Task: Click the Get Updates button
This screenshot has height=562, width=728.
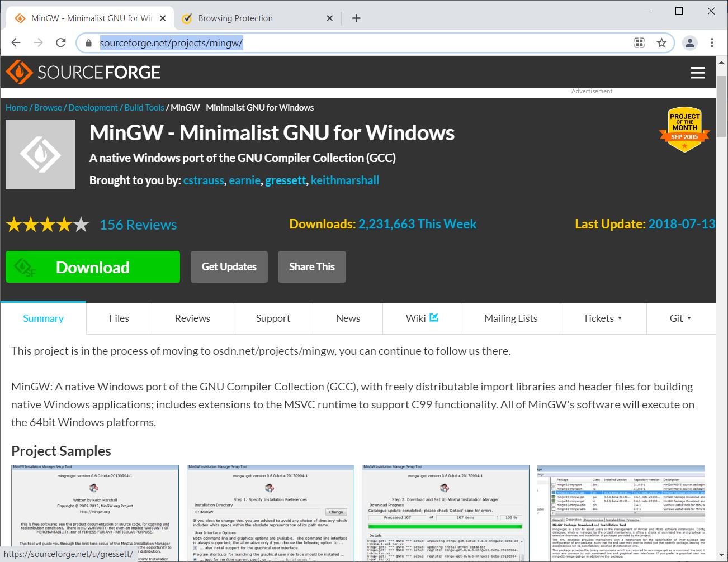Action: coord(229,267)
